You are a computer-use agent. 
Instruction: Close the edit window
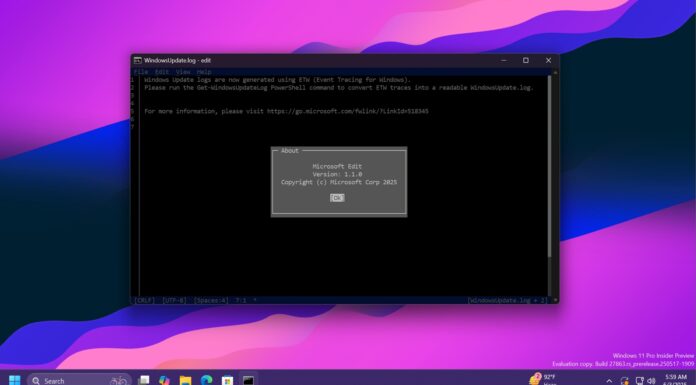(x=548, y=60)
